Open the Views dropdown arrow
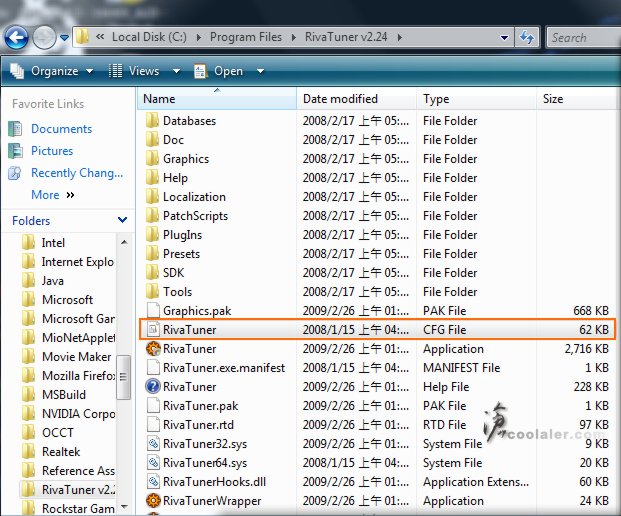 click(176, 71)
